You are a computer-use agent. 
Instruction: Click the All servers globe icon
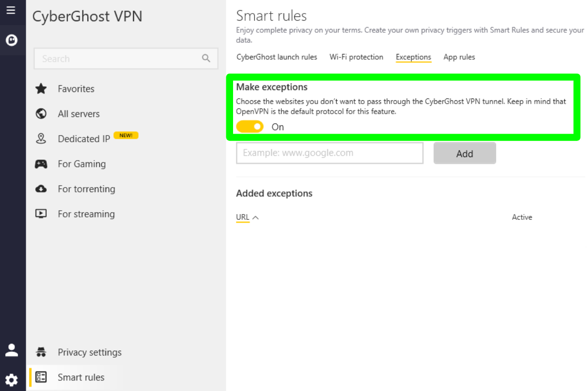tap(41, 114)
